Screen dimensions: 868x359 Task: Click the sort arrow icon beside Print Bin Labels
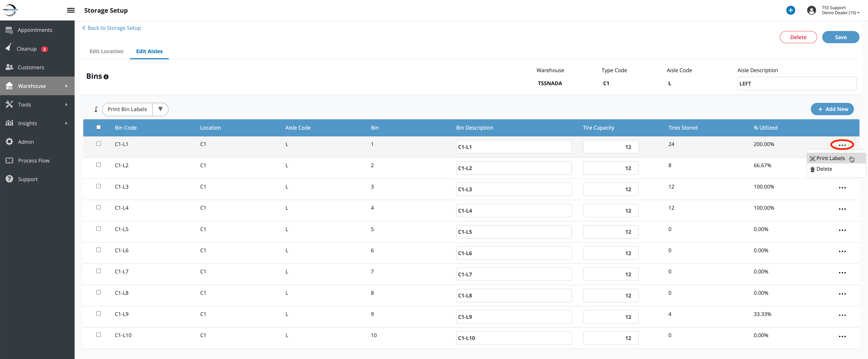[96, 109]
